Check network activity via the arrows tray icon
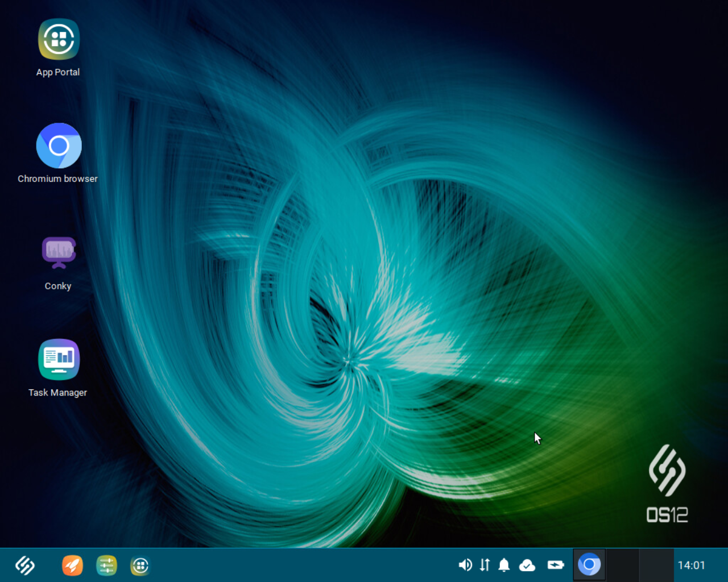 click(484, 565)
